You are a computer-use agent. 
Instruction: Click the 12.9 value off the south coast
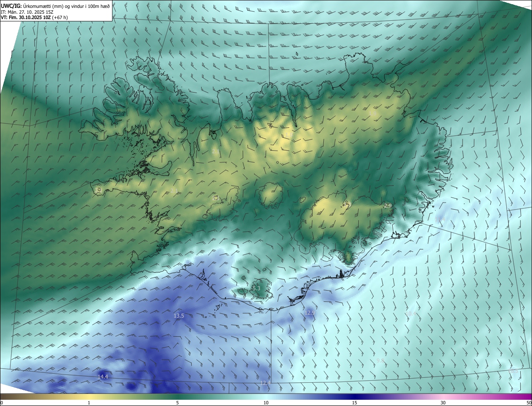[x=310, y=313]
